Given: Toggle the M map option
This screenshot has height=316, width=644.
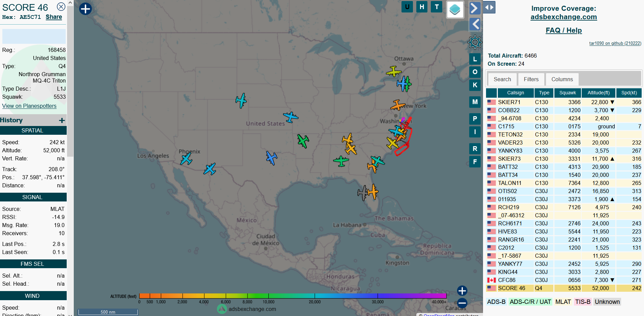Looking at the screenshot, I should (x=475, y=102).
